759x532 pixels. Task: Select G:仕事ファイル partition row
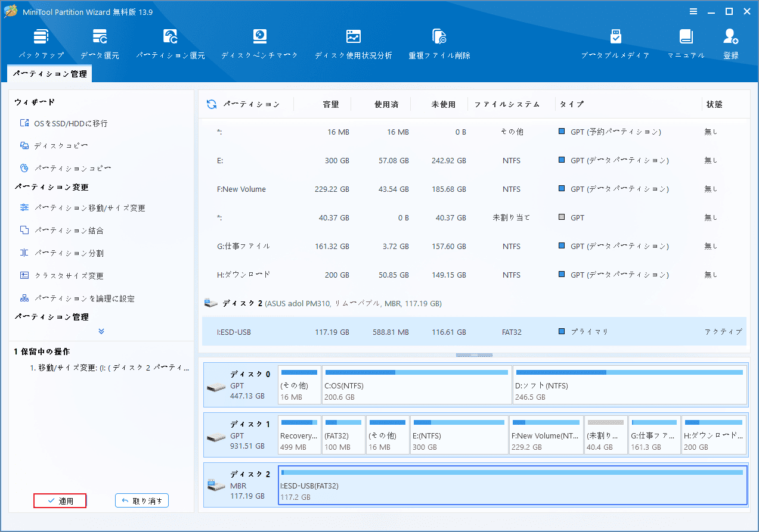pyautogui.click(x=474, y=246)
